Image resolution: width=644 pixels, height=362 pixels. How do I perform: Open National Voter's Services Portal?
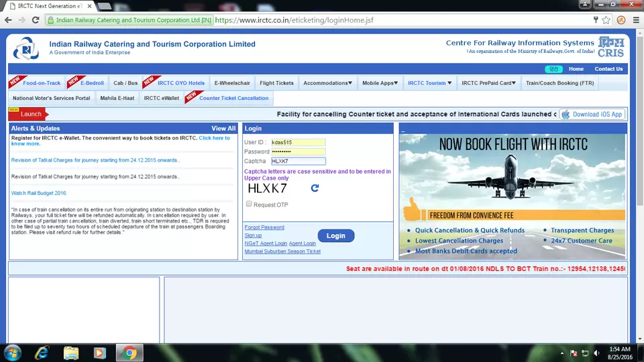[x=52, y=98]
